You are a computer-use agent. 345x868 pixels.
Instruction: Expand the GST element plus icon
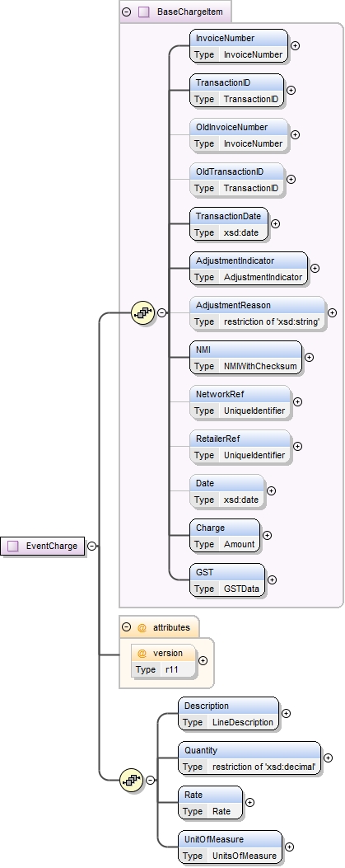[x=272, y=579]
